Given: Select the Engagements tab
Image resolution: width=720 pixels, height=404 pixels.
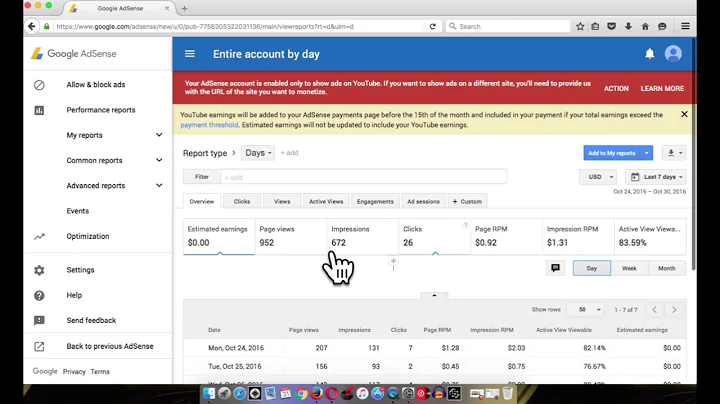Looking at the screenshot, I should (x=375, y=201).
